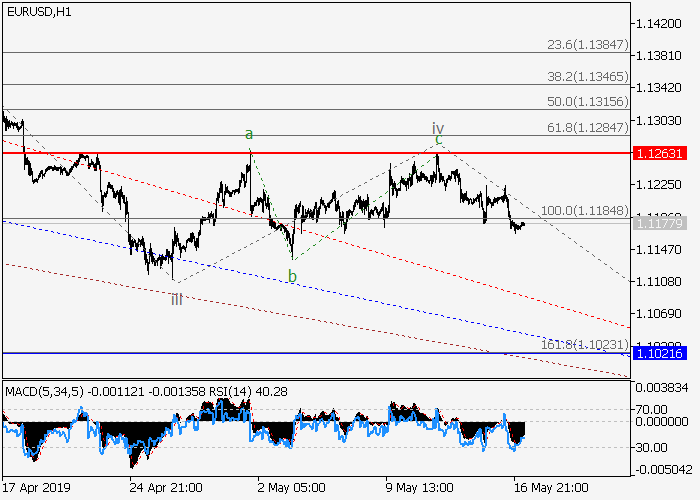Viewport: 700px width, 500px height.
Task: Click the 17 Apr 2019 date marker
Action: 36,486
